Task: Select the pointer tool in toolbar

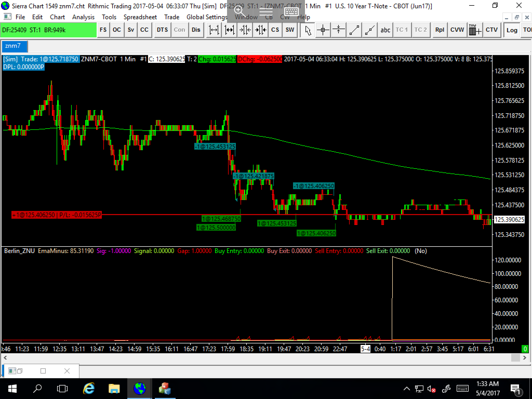Action: (308, 30)
